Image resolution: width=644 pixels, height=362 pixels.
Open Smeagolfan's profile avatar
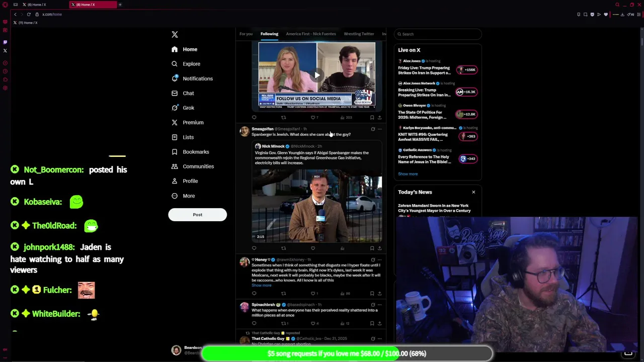[244, 132]
